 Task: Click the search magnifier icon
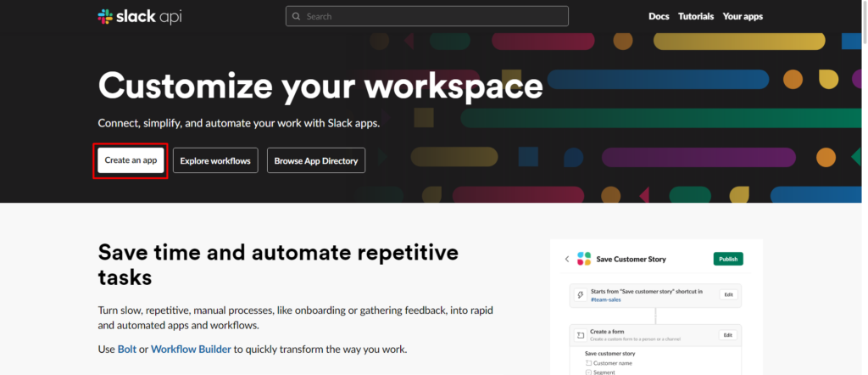(296, 17)
